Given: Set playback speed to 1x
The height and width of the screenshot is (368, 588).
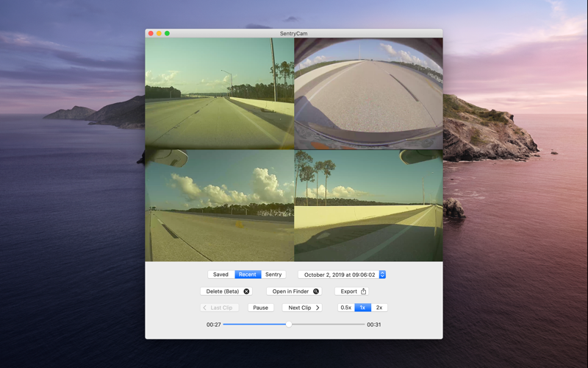Looking at the screenshot, I should click(362, 308).
